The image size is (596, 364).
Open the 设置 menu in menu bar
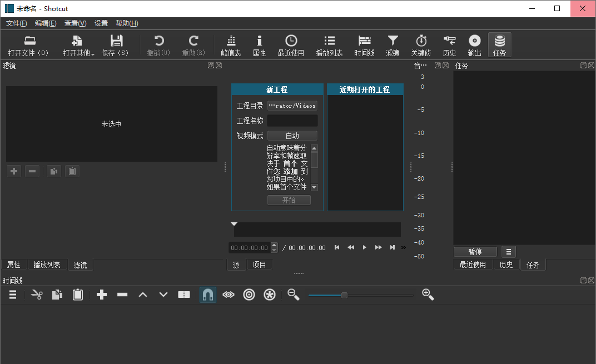101,23
